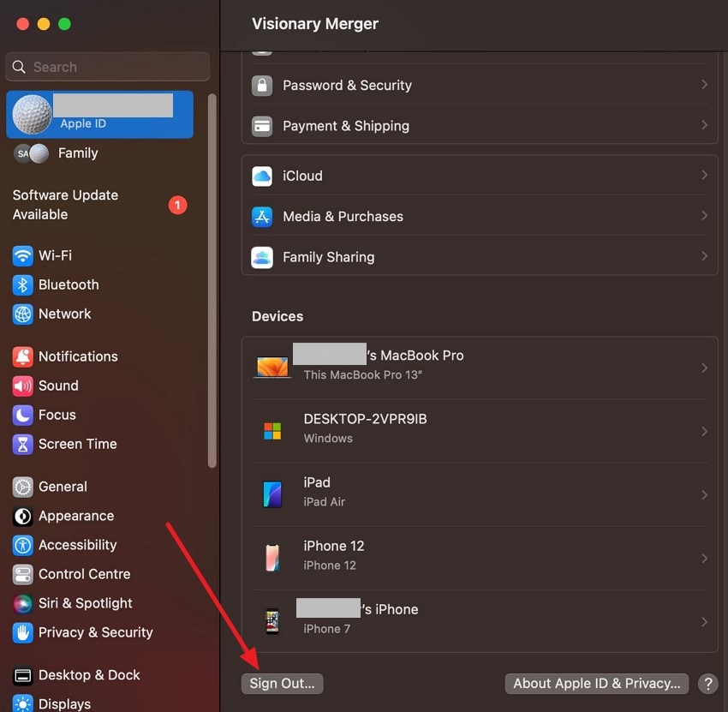
Task: Click the Displays sun icon
Action: pyautogui.click(x=22, y=703)
